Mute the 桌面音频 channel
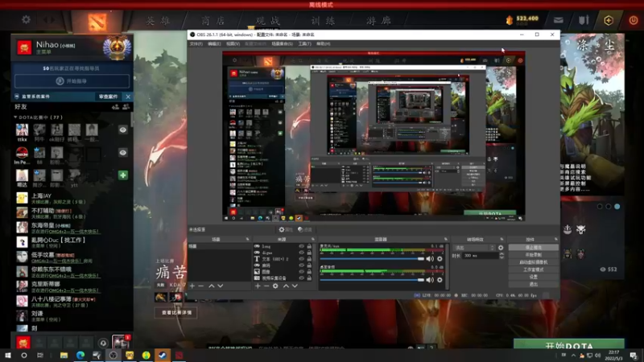 pyautogui.click(x=430, y=280)
